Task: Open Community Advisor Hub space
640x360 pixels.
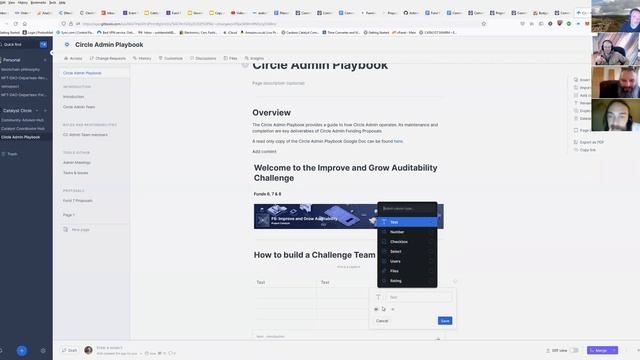Action: pos(22,120)
